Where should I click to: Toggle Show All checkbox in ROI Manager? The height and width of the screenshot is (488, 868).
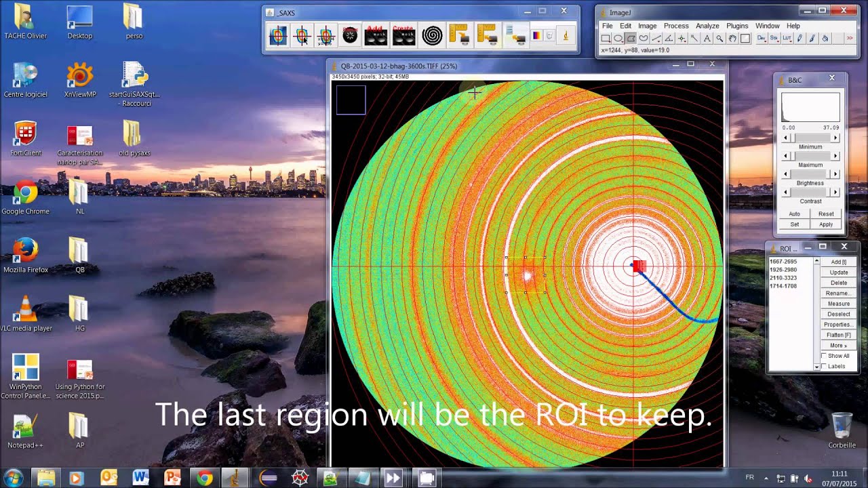824,356
